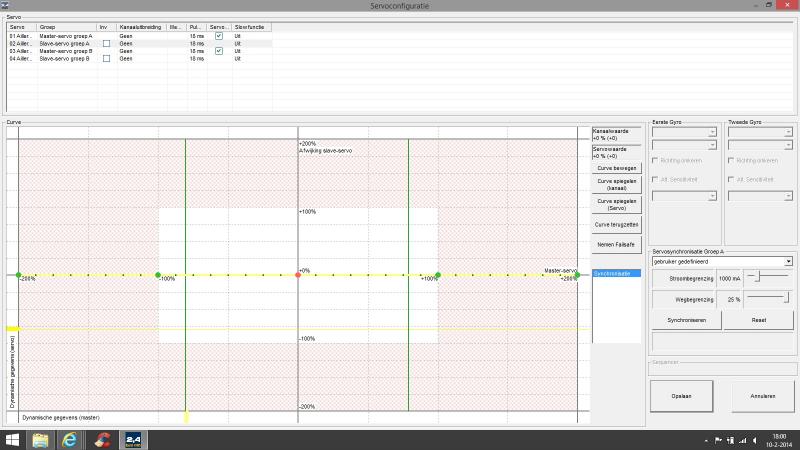The height and width of the screenshot is (450, 800).
Task: Click the '25 %' Wegbegrenzing value
Action: 729,299
